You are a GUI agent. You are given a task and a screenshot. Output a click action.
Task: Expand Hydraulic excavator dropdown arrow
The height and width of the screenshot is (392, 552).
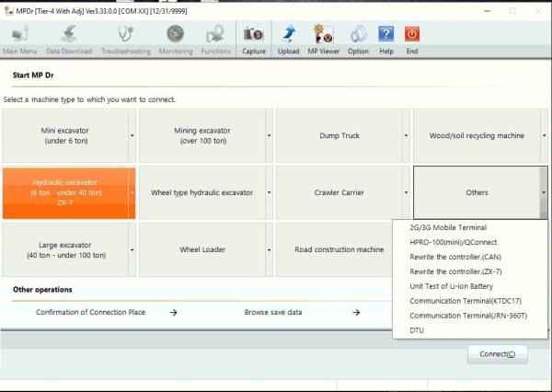tap(132, 192)
